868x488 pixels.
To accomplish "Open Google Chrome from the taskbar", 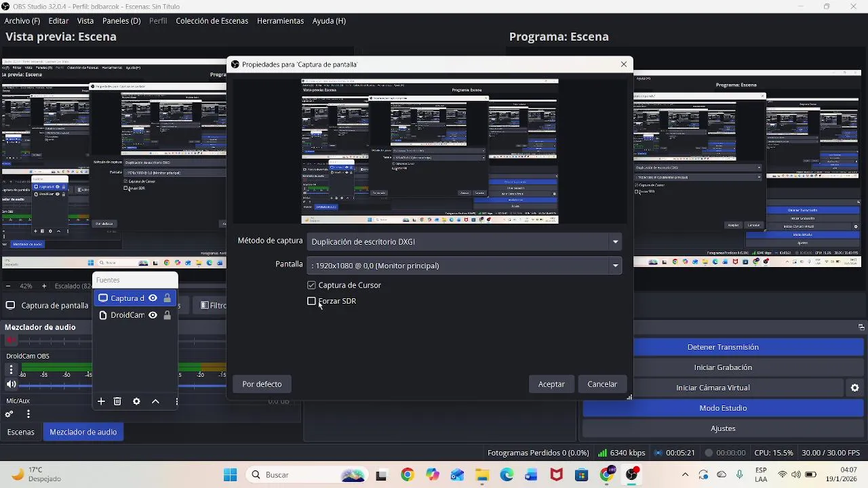I will [x=408, y=474].
